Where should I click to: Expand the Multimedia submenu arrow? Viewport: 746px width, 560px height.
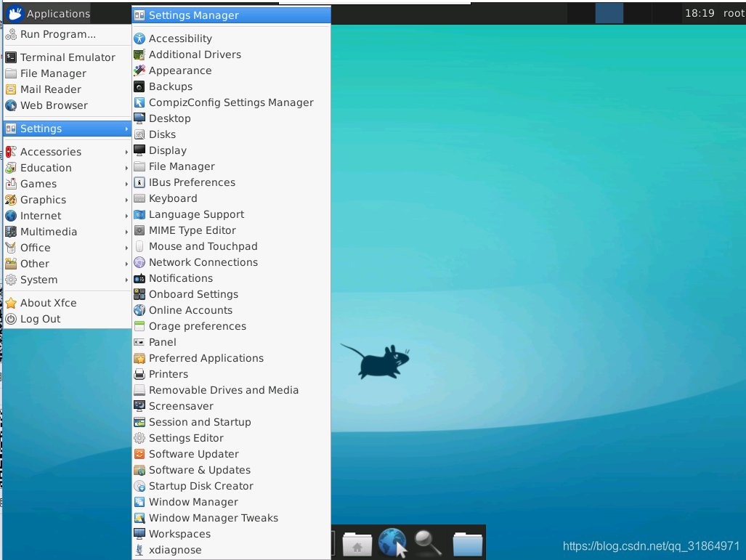[126, 232]
